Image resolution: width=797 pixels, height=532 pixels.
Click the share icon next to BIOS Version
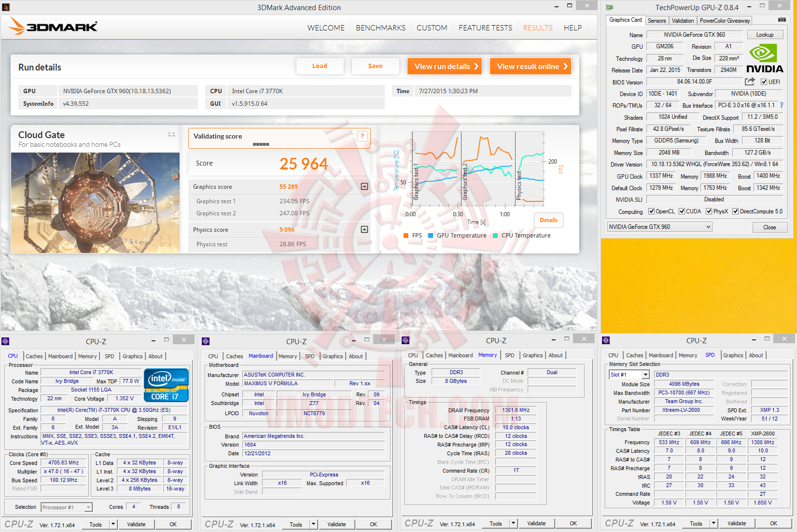750,82
